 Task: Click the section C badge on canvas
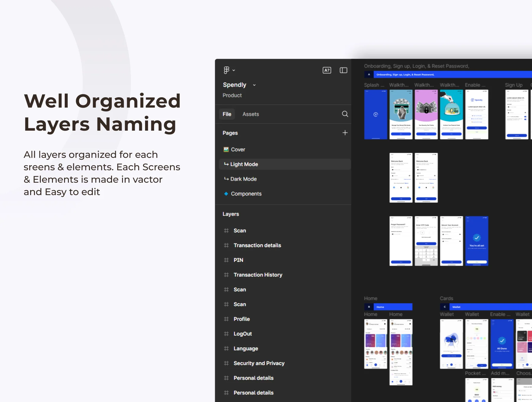pos(445,307)
